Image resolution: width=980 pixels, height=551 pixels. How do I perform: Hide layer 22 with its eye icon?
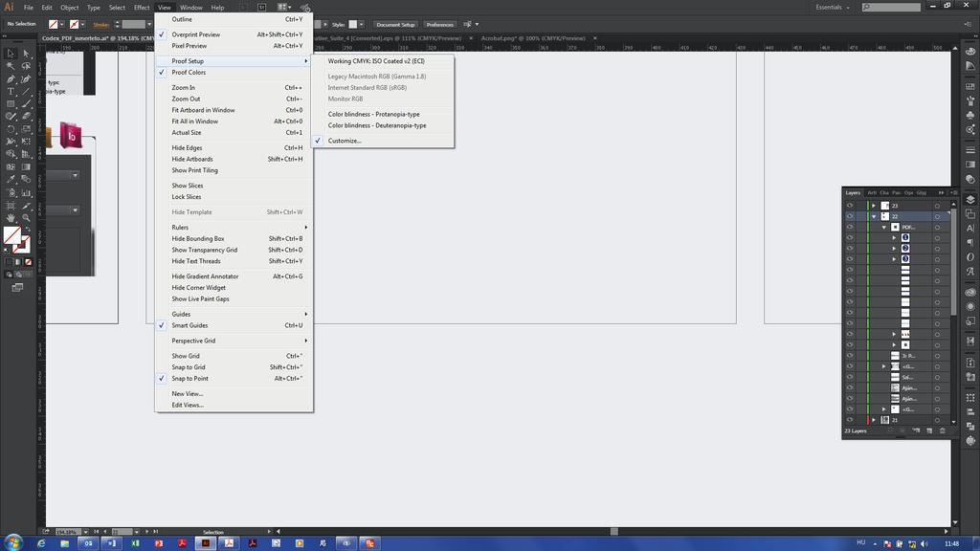pyautogui.click(x=850, y=216)
